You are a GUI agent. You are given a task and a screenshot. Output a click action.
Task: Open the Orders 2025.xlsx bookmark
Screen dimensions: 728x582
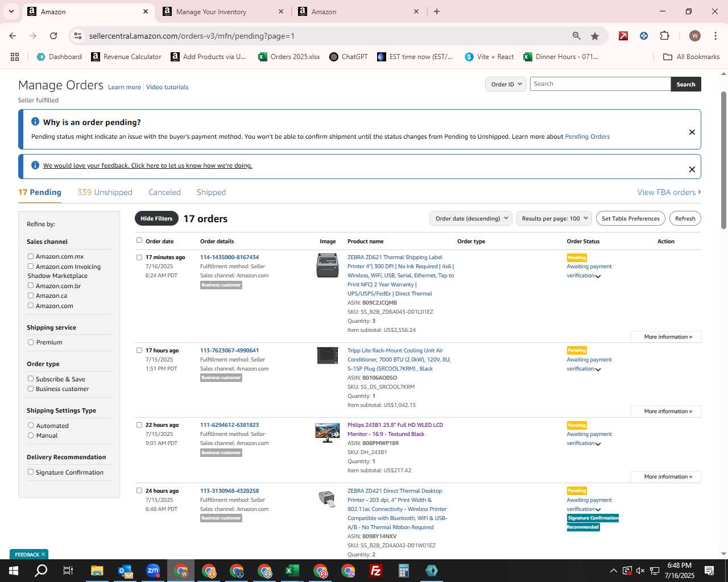coord(289,57)
